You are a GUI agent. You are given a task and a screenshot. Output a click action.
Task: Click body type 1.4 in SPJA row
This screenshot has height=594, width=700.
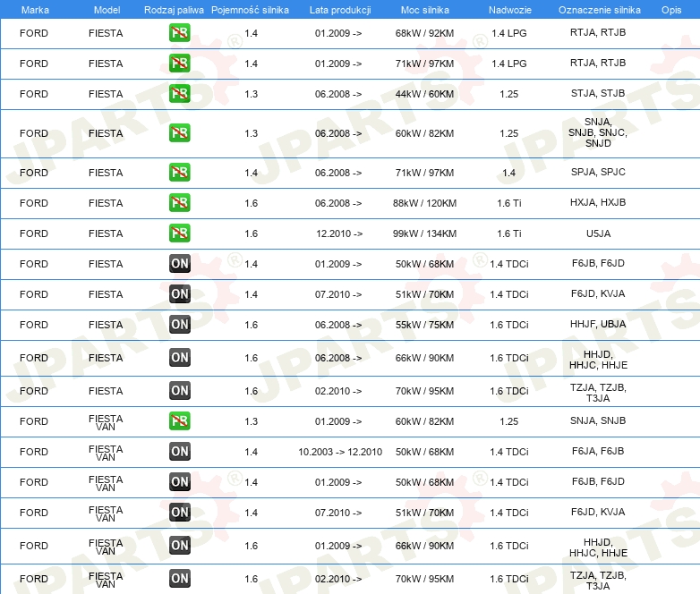509,173
